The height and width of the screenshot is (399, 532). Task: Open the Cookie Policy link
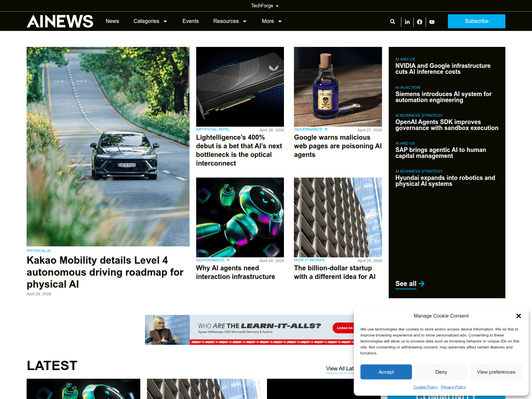click(x=425, y=387)
